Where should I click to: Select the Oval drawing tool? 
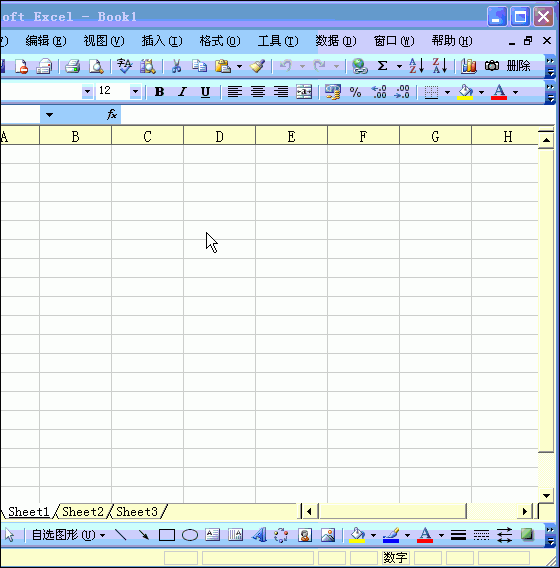click(190, 535)
